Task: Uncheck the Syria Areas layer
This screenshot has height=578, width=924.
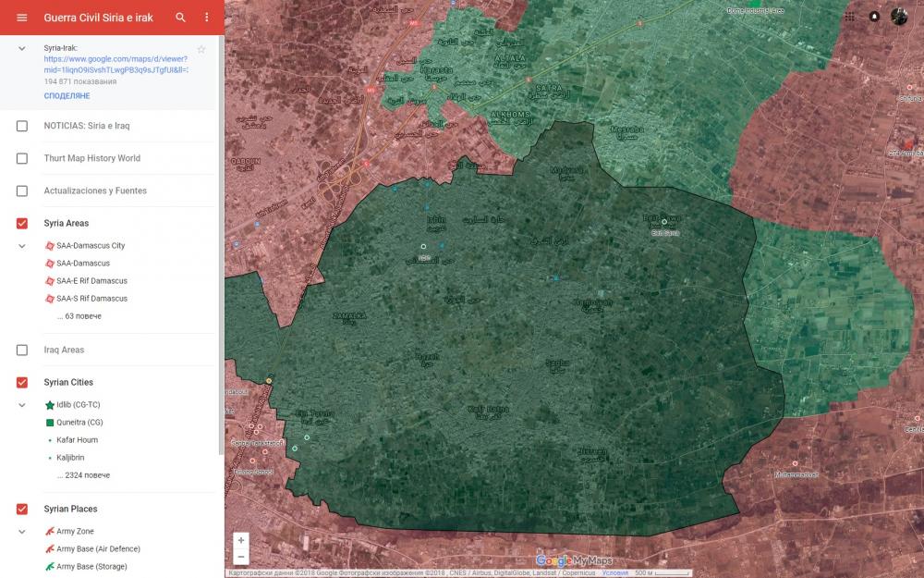Action: tap(22, 224)
